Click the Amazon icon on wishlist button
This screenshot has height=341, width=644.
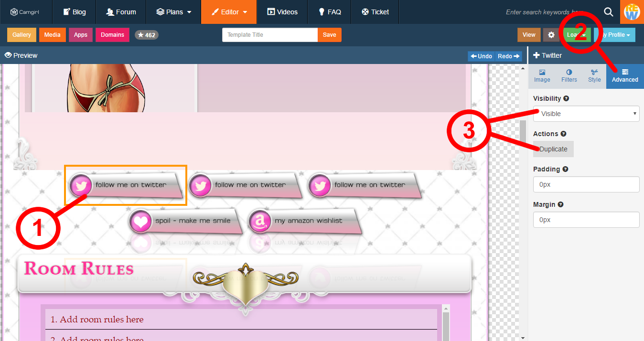pos(260,222)
